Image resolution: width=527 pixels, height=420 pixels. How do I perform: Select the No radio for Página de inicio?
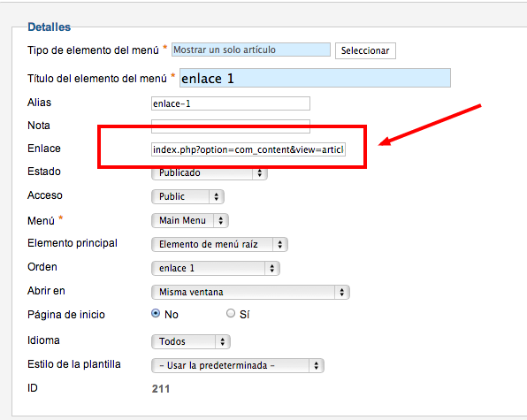pos(156,313)
